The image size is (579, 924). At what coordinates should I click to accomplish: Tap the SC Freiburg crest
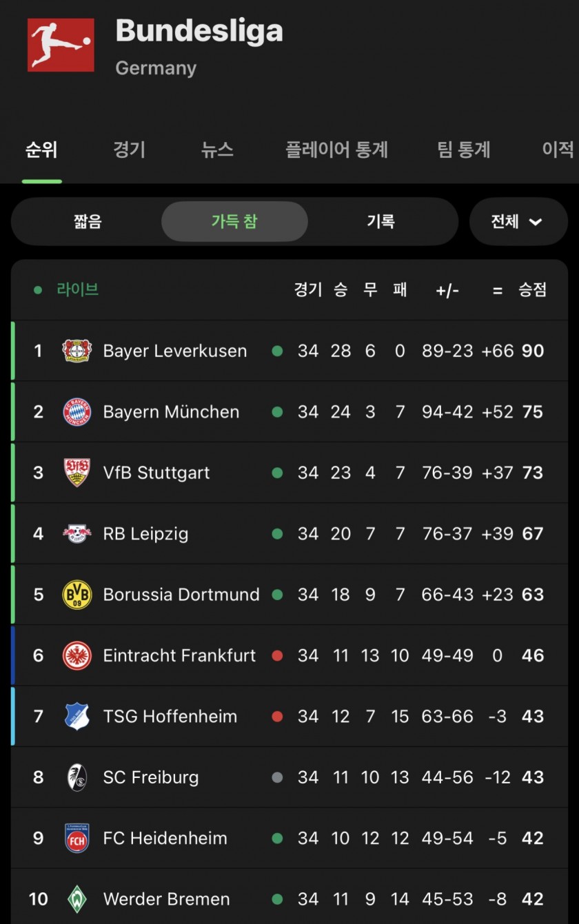[x=77, y=777]
